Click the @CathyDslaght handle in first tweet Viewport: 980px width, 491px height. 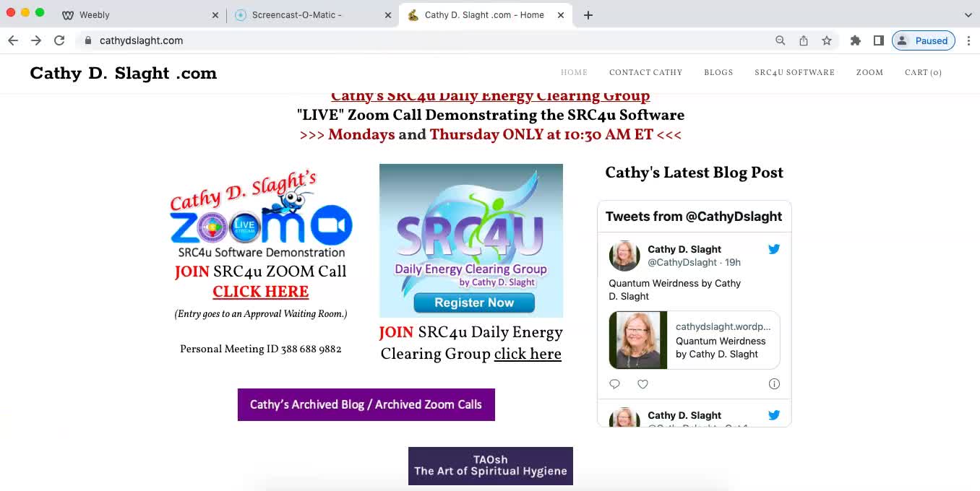[682, 262]
